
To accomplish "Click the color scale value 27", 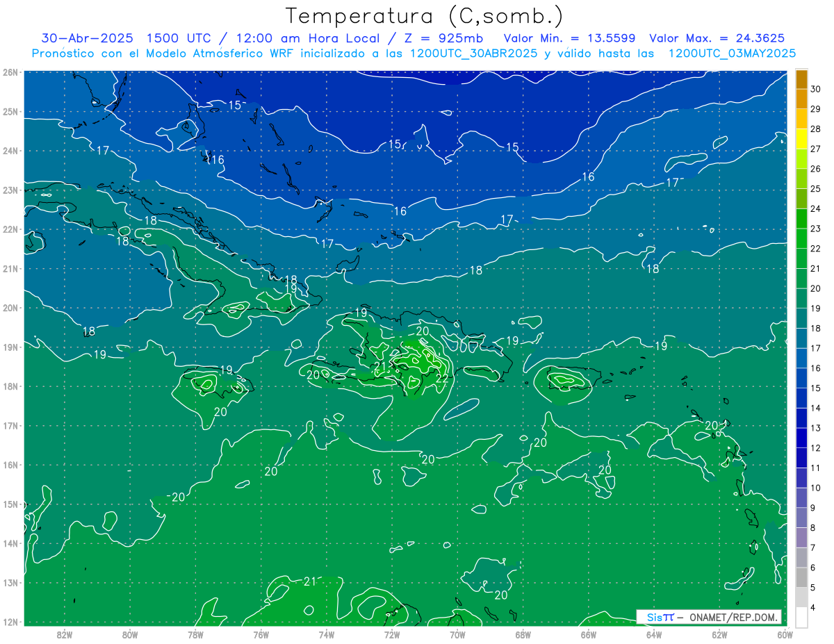I will pyautogui.click(x=816, y=149).
